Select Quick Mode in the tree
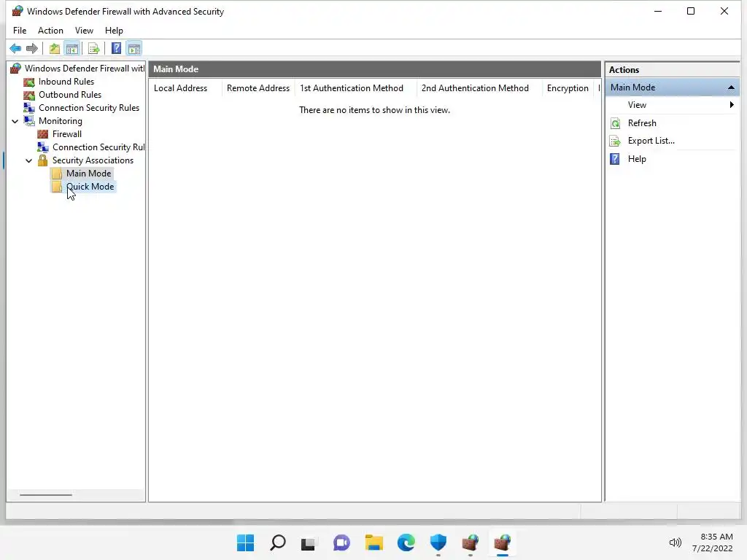 click(x=90, y=187)
